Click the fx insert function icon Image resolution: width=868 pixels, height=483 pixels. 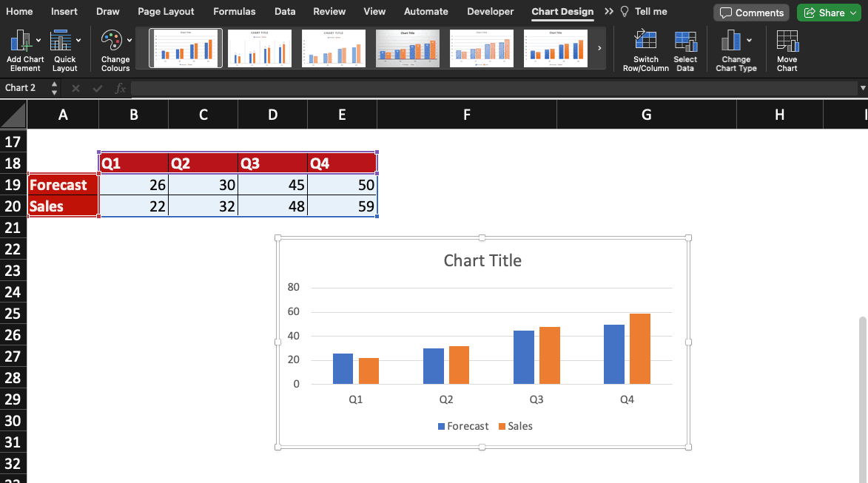click(x=120, y=88)
